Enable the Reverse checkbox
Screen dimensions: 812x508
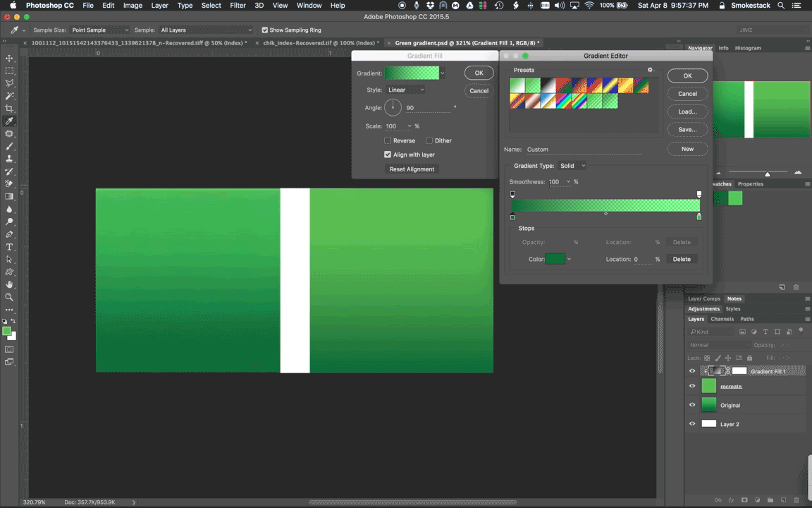tap(388, 140)
